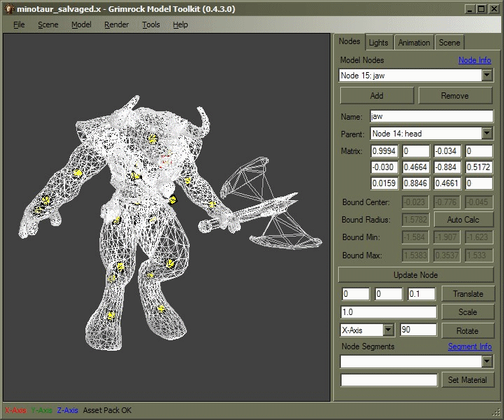
Task: Click Bound Center value -0.776
Action: pyautogui.click(x=447, y=202)
